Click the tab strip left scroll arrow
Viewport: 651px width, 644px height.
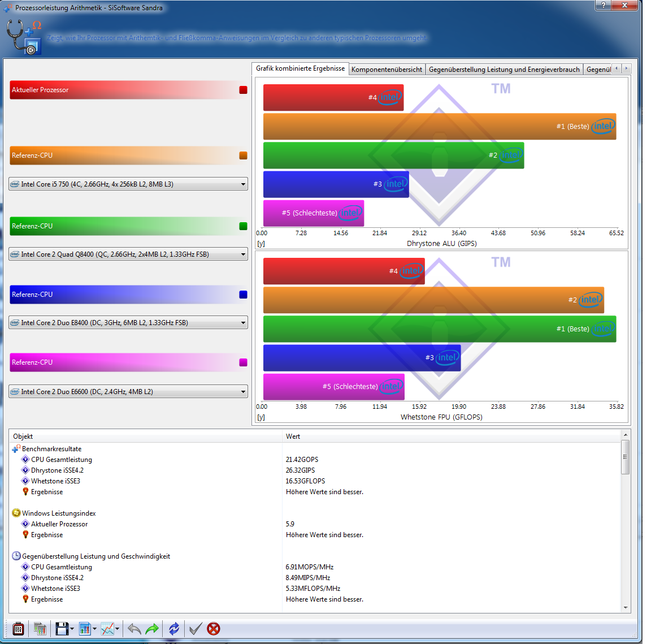click(x=617, y=68)
